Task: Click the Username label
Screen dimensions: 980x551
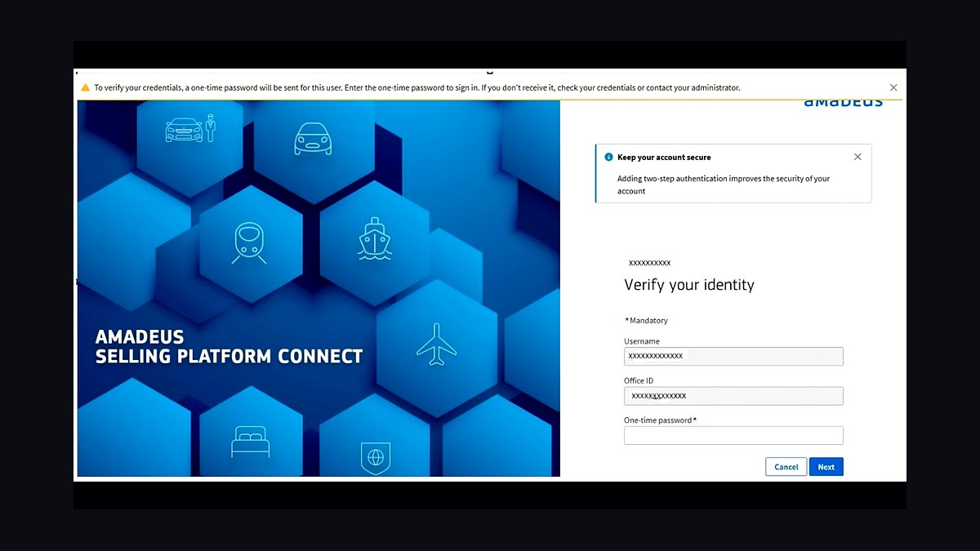Action: pyautogui.click(x=642, y=341)
